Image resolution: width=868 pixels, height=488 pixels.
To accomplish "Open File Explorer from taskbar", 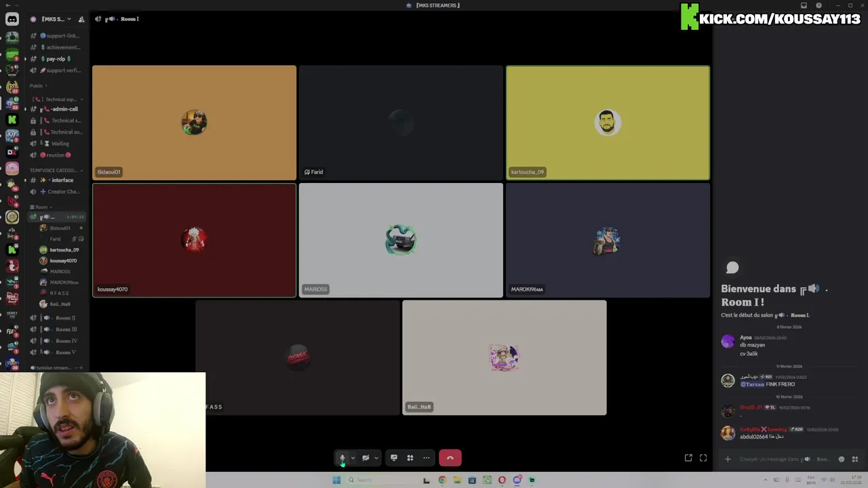I will click(x=457, y=480).
